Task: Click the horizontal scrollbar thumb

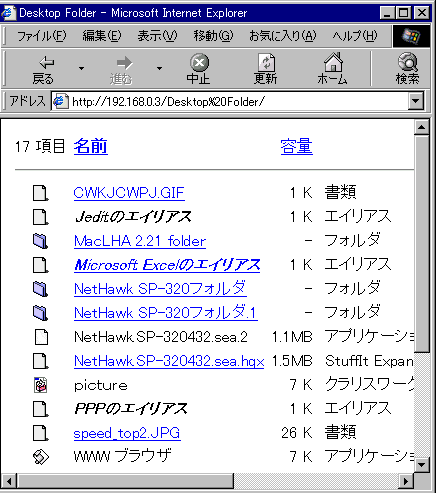Action: (x=125, y=481)
